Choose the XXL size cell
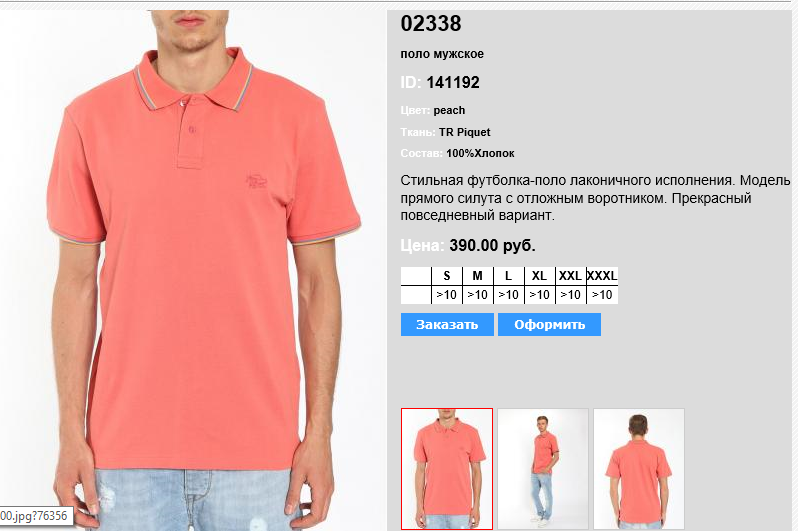This screenshot has width=798, height=531. click(x=571, y=276)
